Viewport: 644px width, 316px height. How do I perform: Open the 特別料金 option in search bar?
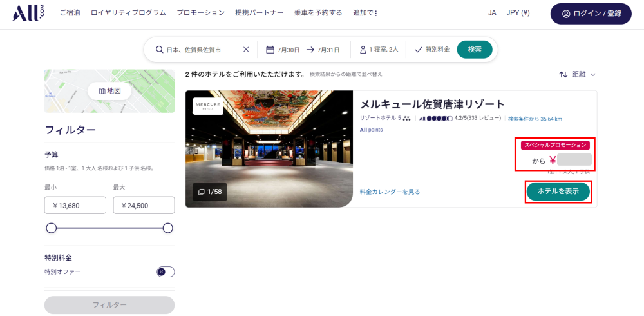pos(432,50)
